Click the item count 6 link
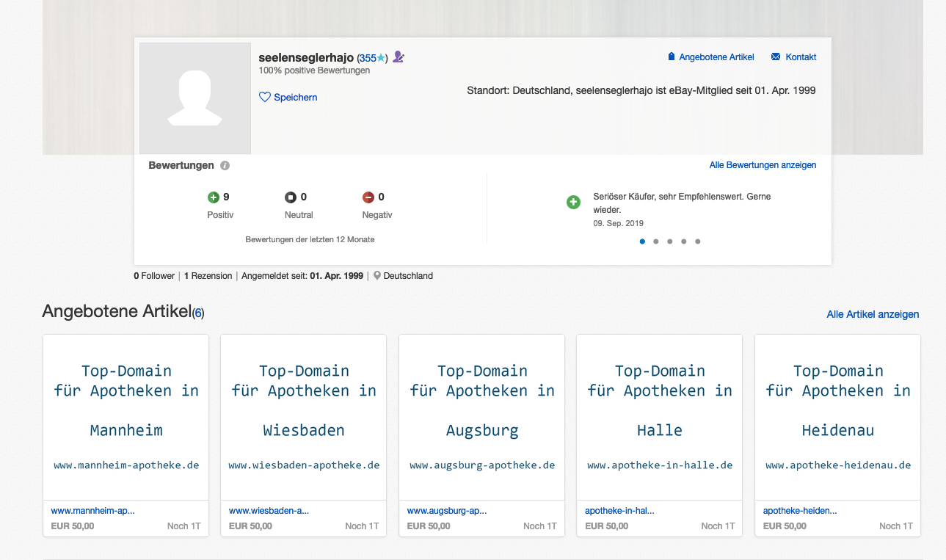Image resolution: width=946 pixels, height=560 pixels. 198,313
